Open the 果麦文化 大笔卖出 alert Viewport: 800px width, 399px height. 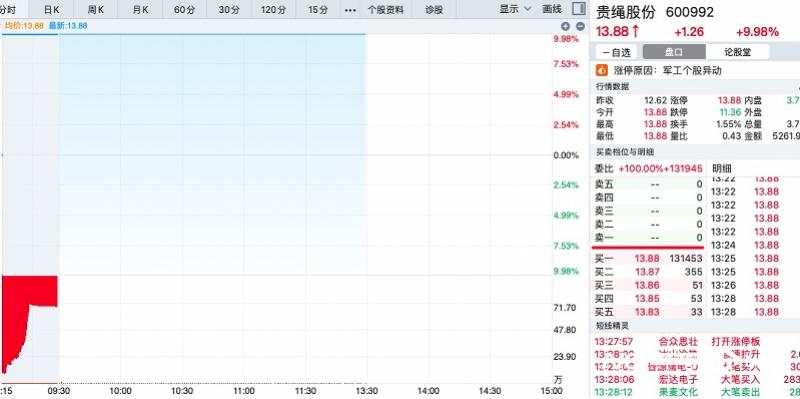click(696, 392)
